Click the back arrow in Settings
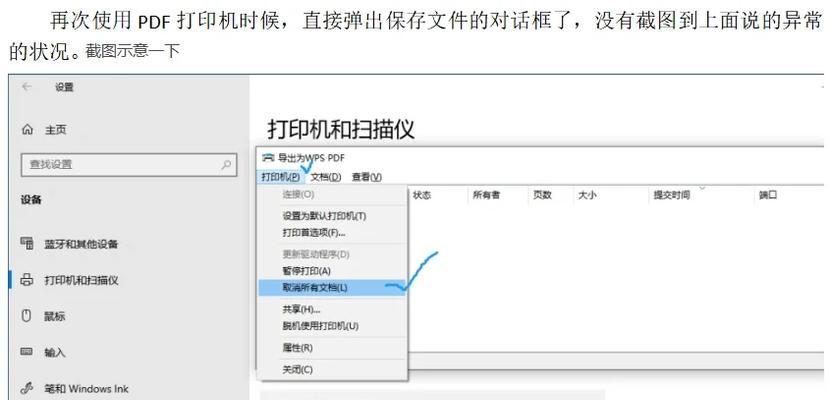 point(26,87)
